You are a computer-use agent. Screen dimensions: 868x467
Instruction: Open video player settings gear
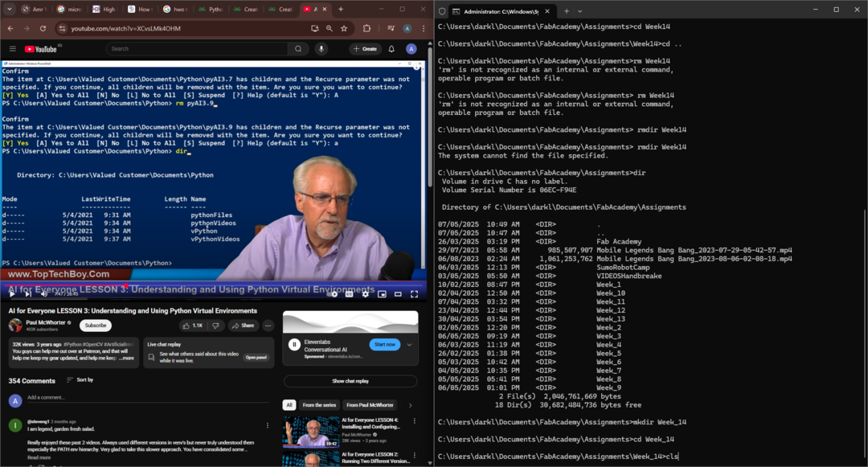[x=366, y=294]
